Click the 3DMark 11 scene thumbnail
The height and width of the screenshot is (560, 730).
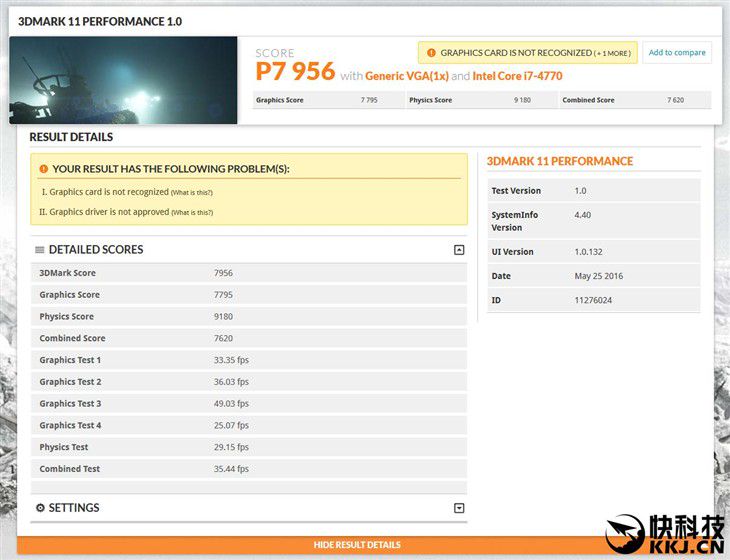123,80
